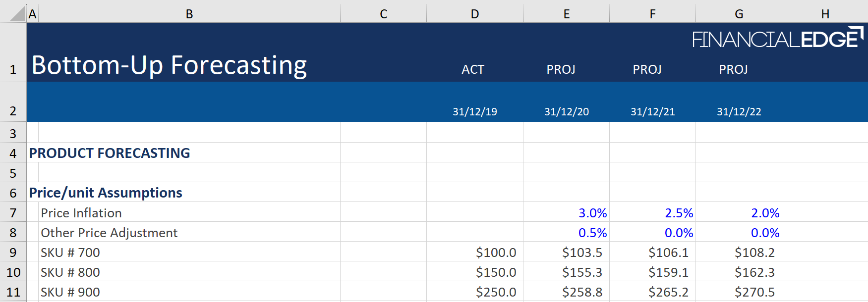Click the Select All corner triangle
Screen dimensions: 868x302
pyautogui.click(x=17, y=13)
